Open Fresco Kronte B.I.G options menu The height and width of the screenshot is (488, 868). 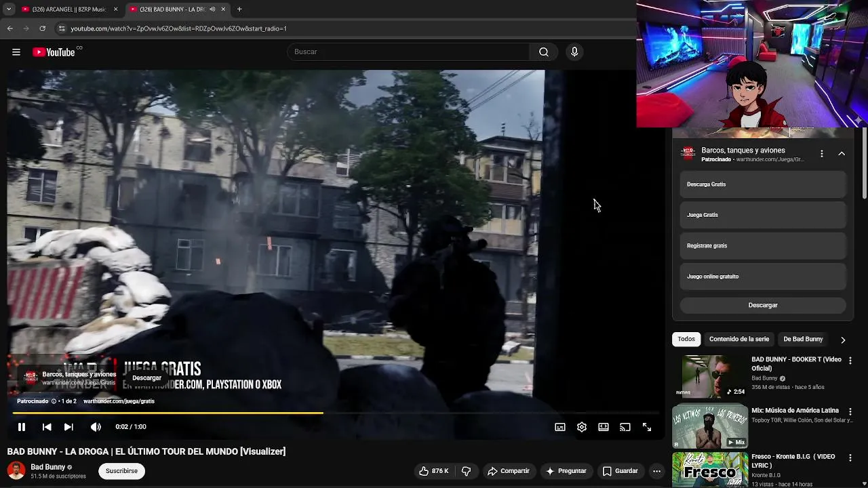(850, 457)
